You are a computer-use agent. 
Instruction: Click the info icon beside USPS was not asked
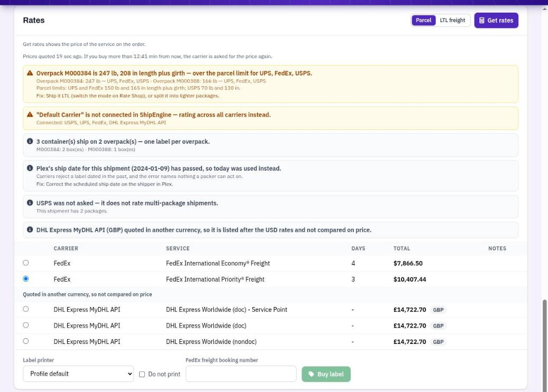[x=30, y=203]
